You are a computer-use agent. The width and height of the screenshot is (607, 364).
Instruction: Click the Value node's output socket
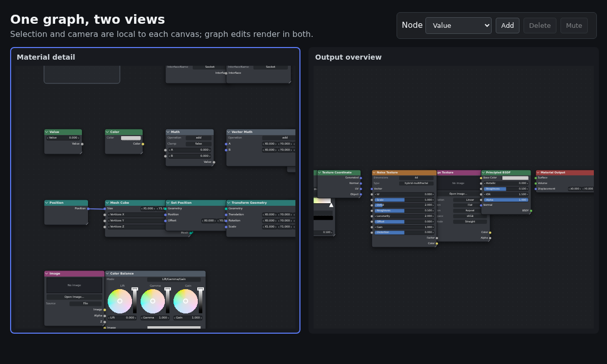point(82,144)
